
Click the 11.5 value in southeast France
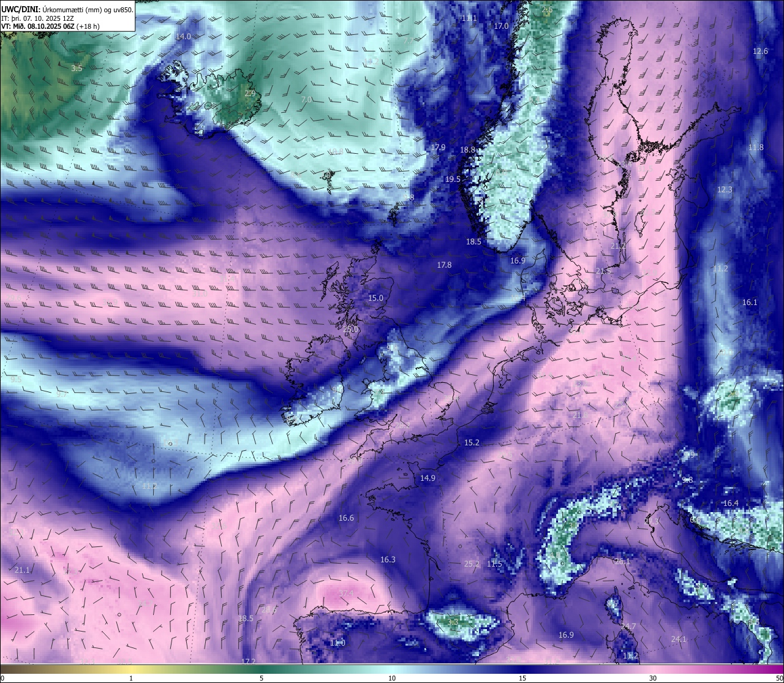pos(494,564)
